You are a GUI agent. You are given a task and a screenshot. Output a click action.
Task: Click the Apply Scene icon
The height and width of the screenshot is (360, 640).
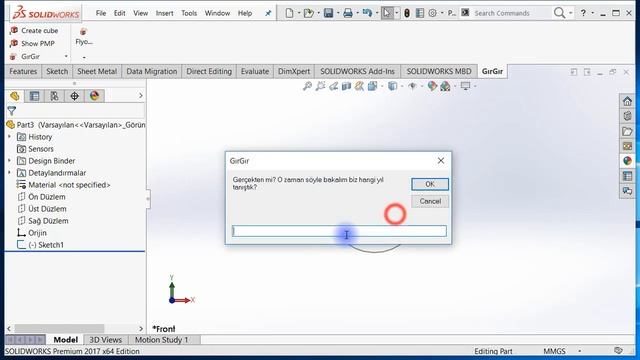(x=445, y=86)
